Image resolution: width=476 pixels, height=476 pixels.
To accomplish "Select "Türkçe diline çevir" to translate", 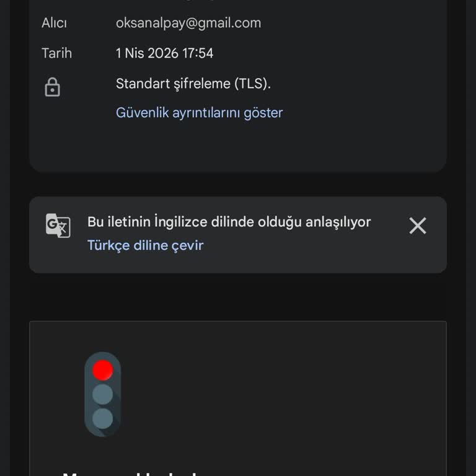I will point(145,245).
